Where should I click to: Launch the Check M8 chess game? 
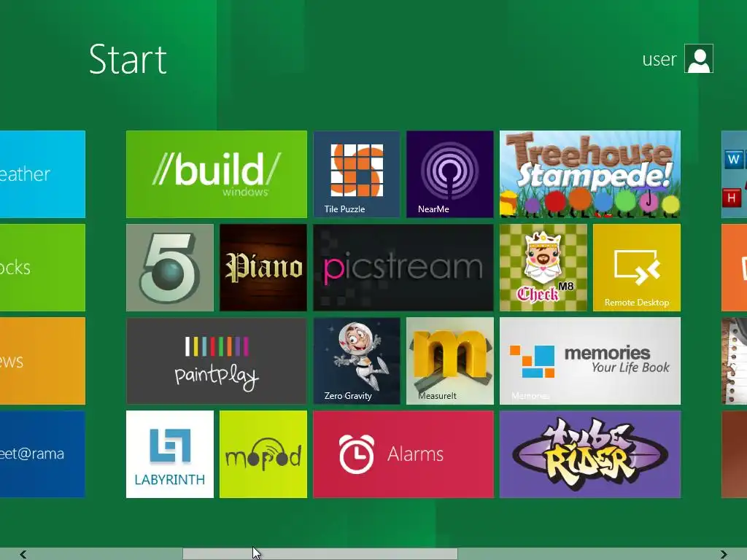[543, 267]
